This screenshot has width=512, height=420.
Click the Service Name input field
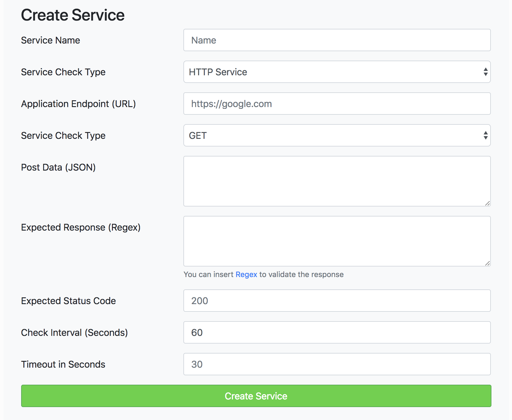click(337, 40)
